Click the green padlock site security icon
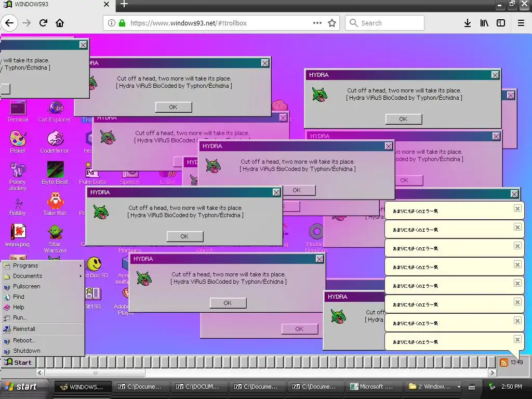Image resolution: width=532 pixels, height=399 pixels. [122, 23]
